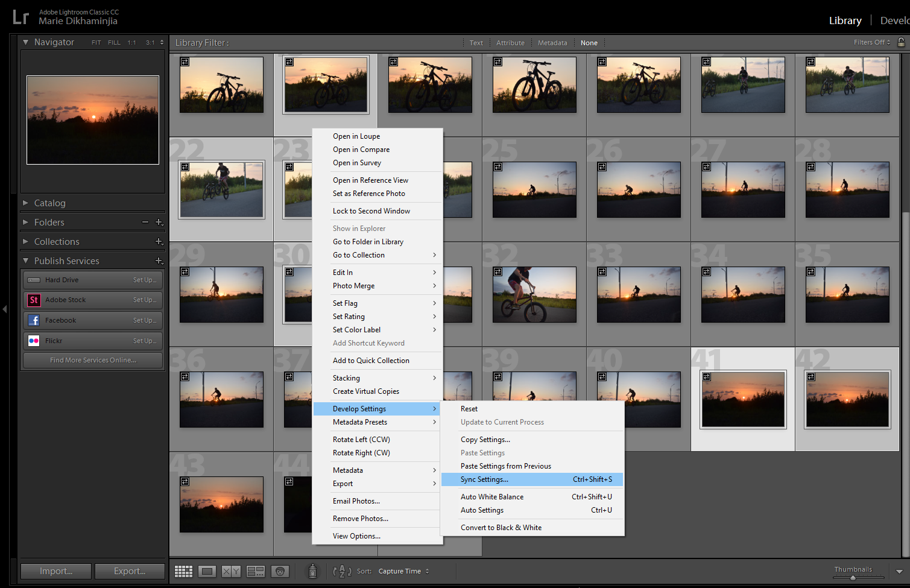The height and width of the screenshot is (588, 910).
Task: Open Survey view icon
Action: (x=256, y=571)
